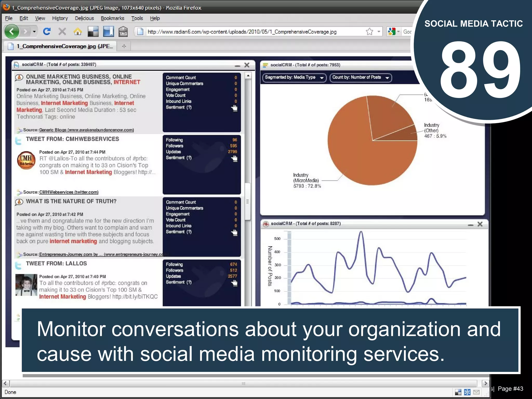
Task: Minimize the socialCRM 339497 posts widget
Action: click(x=237, y=66)
